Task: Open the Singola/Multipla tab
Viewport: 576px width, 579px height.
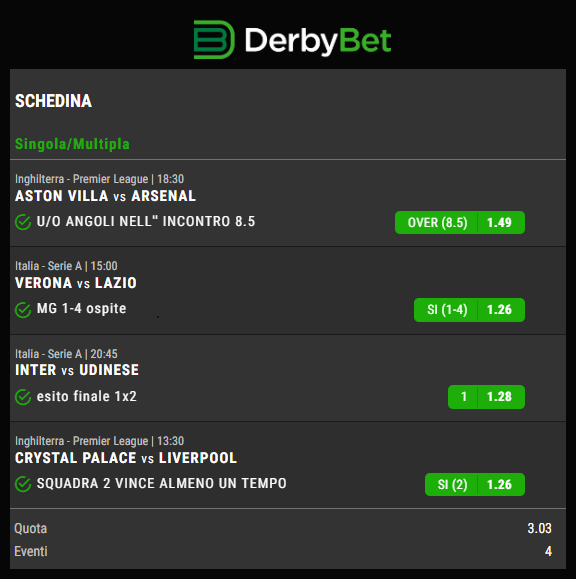Action: pos(72,144)
